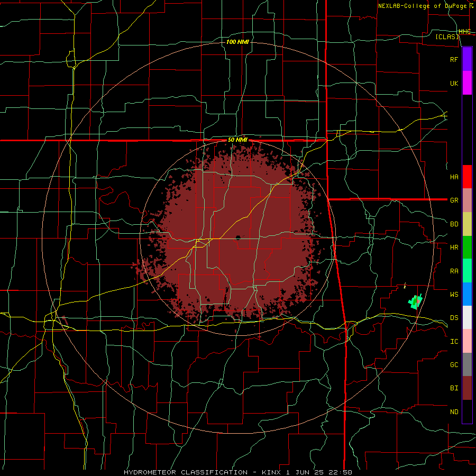476x476 pixels.
Task: Select the 'GC' legend label
Action: [454, 365]
